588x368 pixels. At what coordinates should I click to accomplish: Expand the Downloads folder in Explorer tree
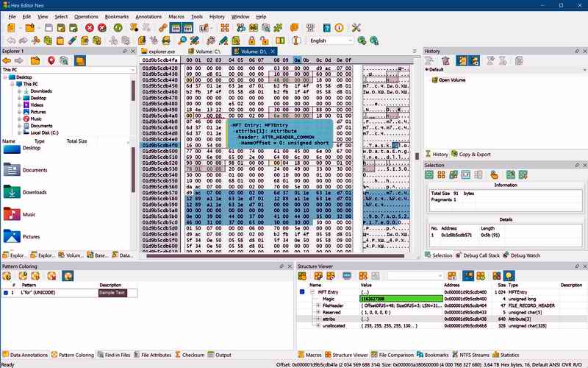tap(19, 91)
